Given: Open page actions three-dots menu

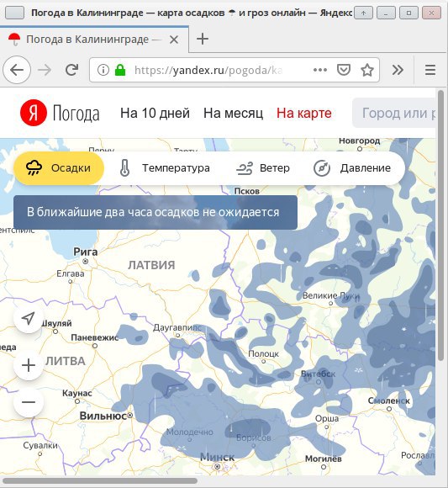Looking at the screenshot, I should point(320,70).
